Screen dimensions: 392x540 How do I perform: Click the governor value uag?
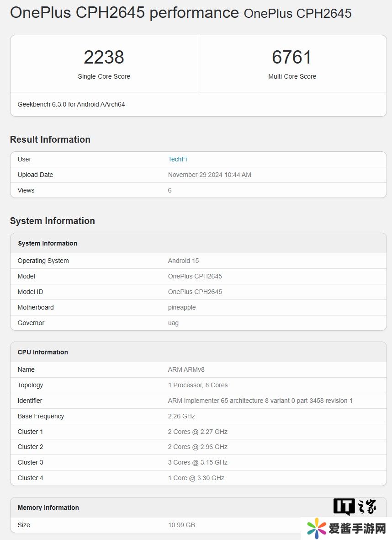pyautogui.click(x=173, y=323)
